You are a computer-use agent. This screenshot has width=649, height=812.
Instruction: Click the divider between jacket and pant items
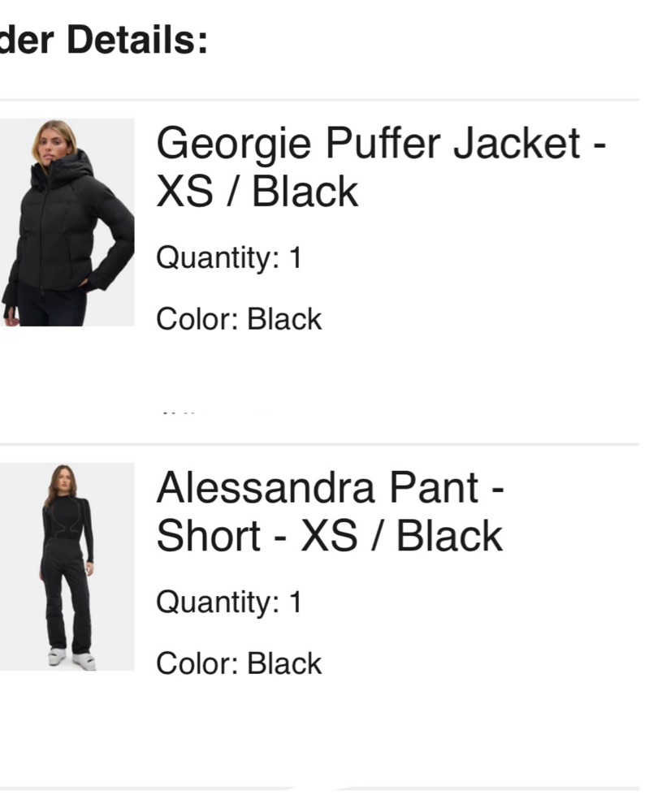coord(325,444)
